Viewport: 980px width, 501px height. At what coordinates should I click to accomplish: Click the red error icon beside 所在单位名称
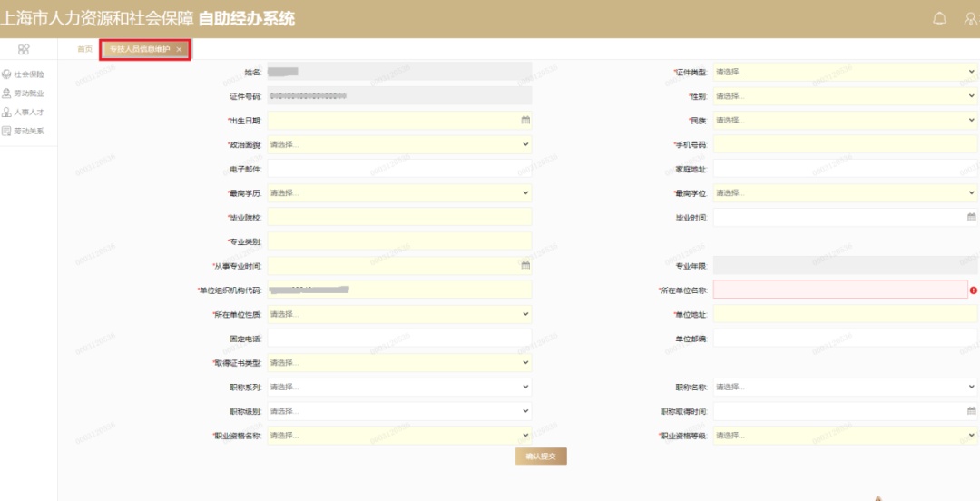973,290
